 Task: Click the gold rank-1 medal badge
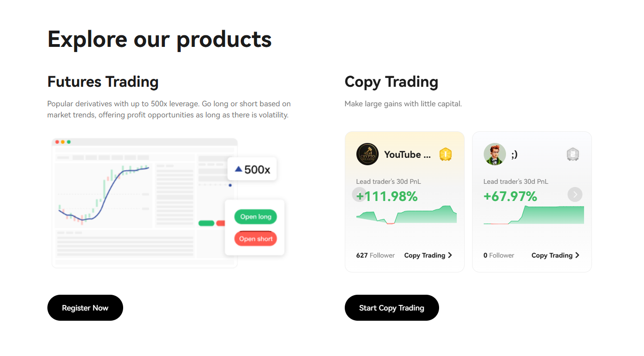(445, 154)
